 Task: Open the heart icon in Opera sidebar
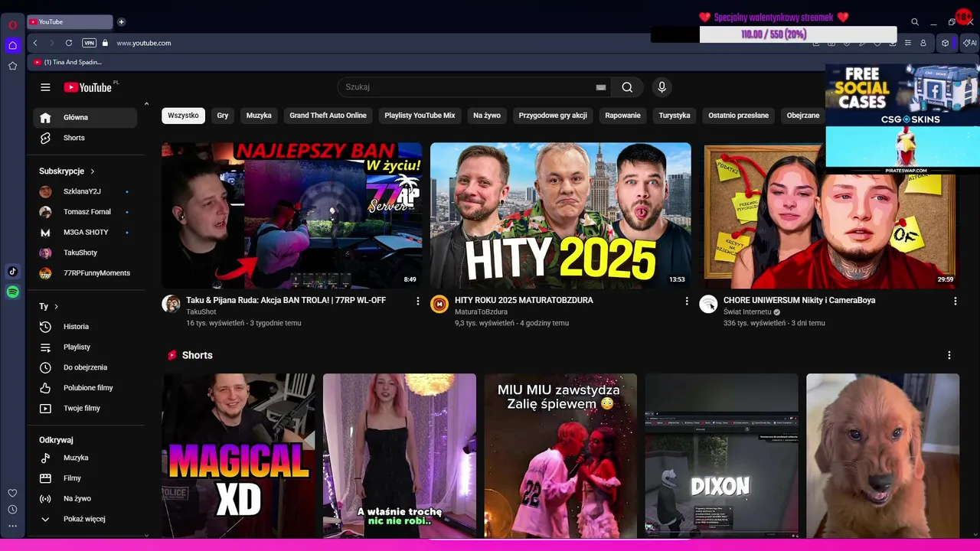pos(12,493)
